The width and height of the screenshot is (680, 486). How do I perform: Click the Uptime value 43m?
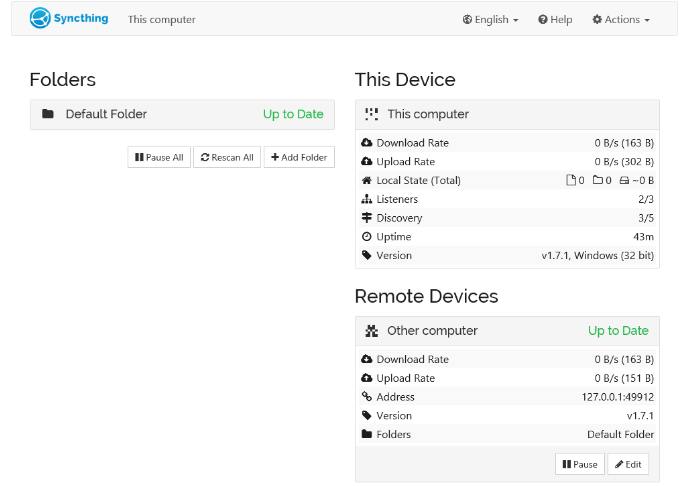pyautogui.click(x=643, y=237)
